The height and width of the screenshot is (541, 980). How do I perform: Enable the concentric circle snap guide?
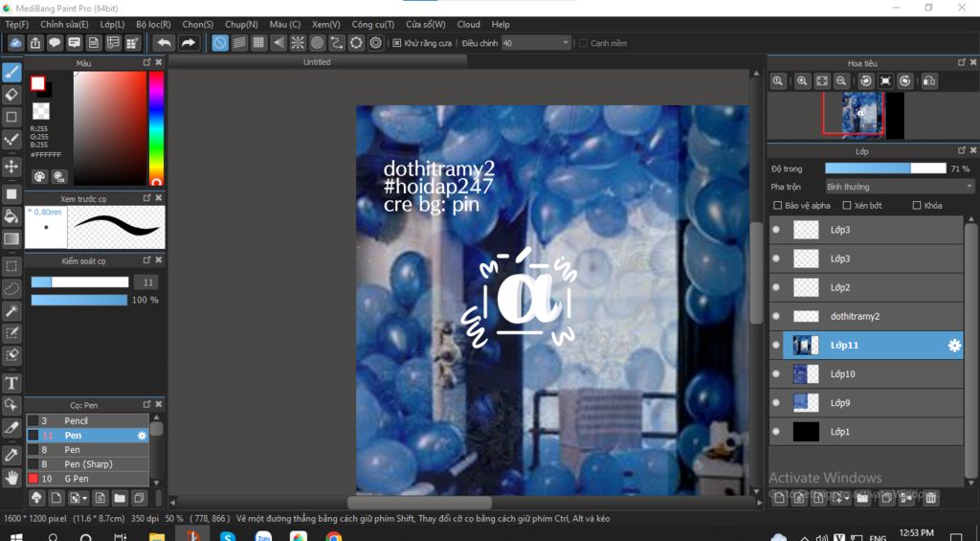tap(317, 43)
